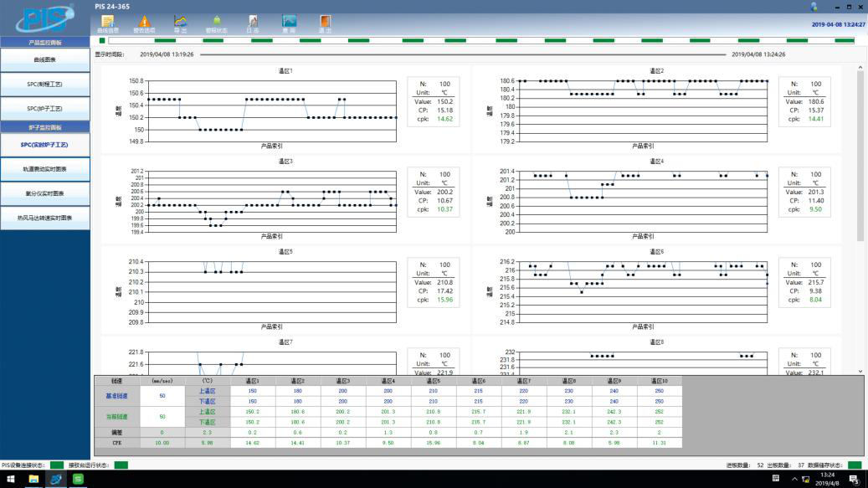This screenshot has width=868, height=488.
Task: Click the 炉子监控面板 section header
Action: tap(45, 127)
